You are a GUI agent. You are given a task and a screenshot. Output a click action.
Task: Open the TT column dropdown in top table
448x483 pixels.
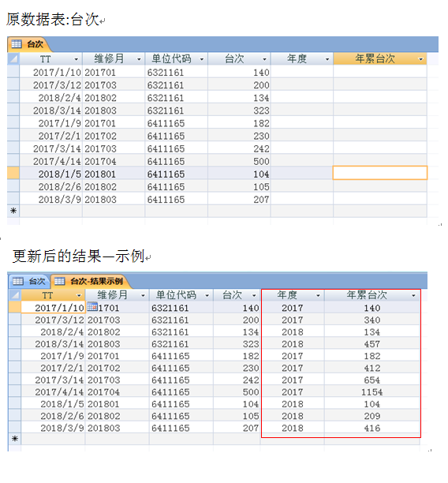click(76, 59)
